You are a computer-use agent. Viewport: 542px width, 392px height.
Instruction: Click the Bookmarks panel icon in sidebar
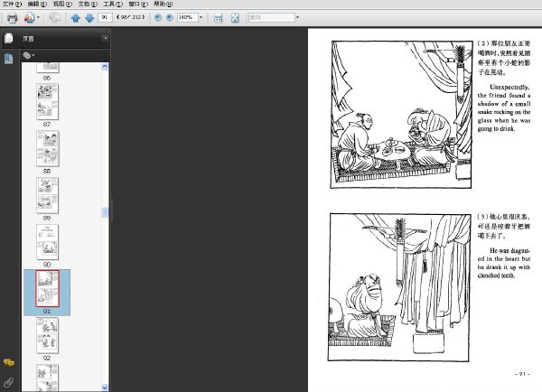tap(9, 59)
